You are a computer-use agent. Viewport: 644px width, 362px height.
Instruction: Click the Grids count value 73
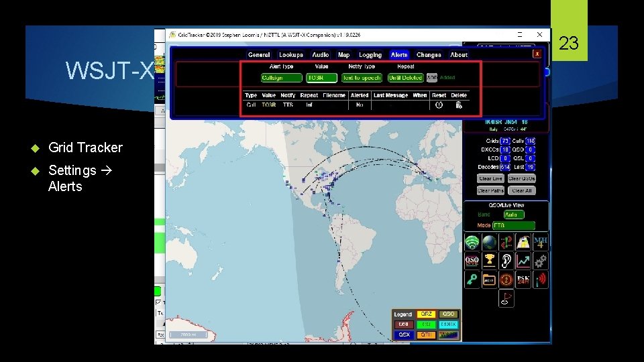tap(504, 141)
